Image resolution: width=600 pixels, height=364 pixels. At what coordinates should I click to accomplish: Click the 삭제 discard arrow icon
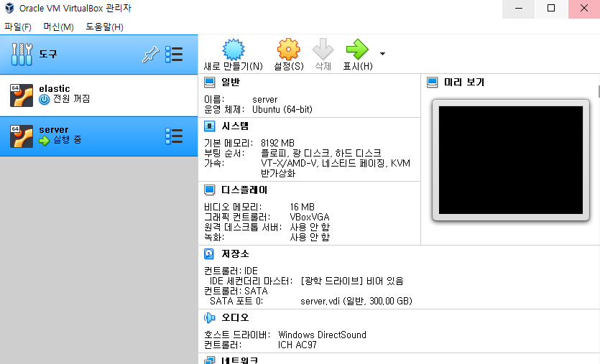point(323,50)
